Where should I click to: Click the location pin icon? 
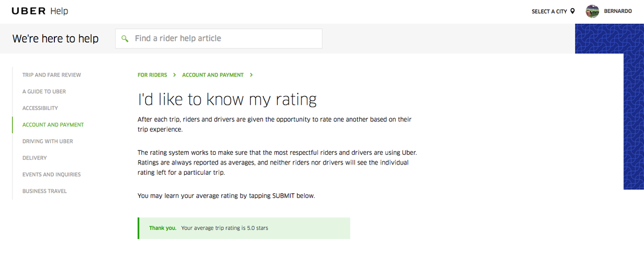573,11
